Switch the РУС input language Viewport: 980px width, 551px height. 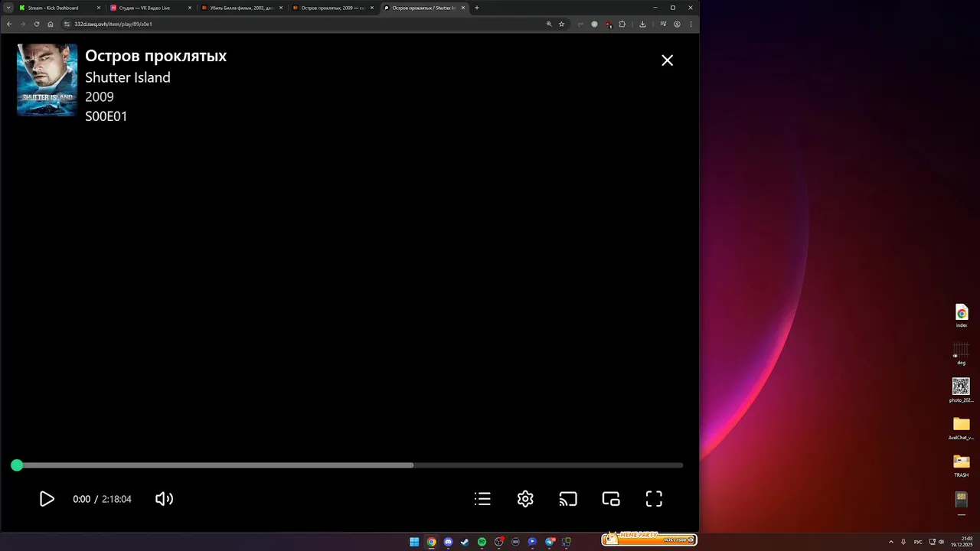[x=918, y=542]
